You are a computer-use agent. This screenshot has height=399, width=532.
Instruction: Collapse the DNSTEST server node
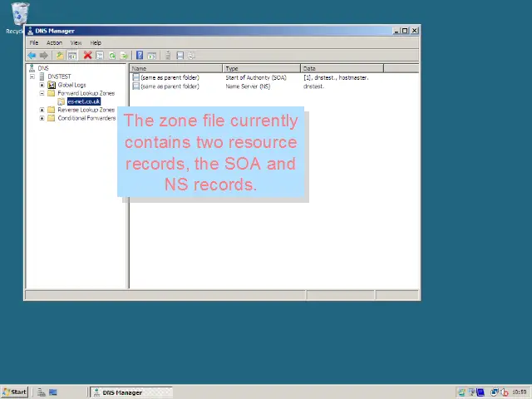tap(32, 76)
